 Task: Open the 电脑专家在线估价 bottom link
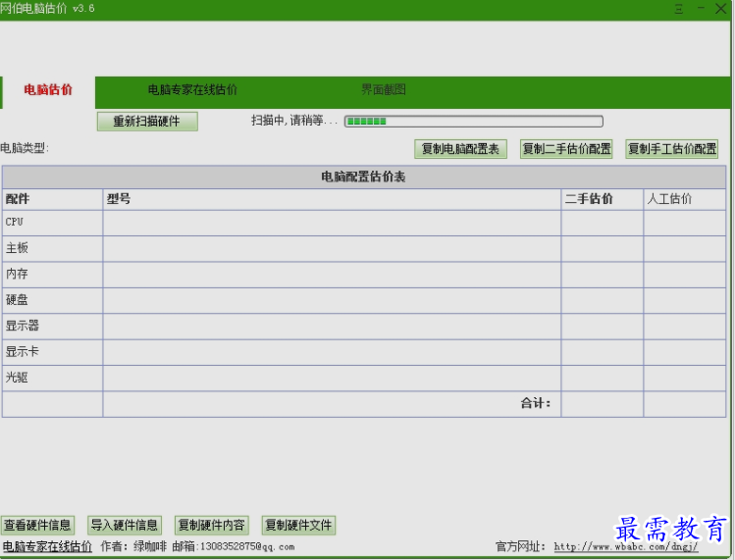click(47, 546)
